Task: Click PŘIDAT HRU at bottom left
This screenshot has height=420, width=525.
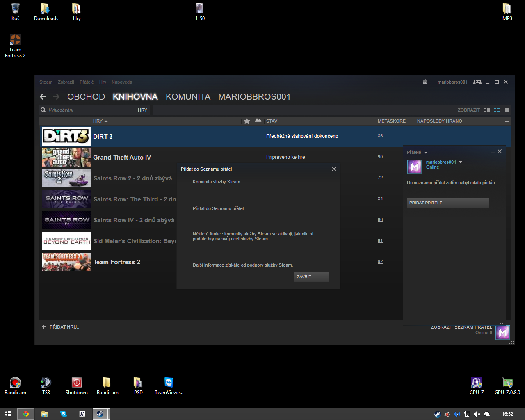Action: click(x=61, y=327)
